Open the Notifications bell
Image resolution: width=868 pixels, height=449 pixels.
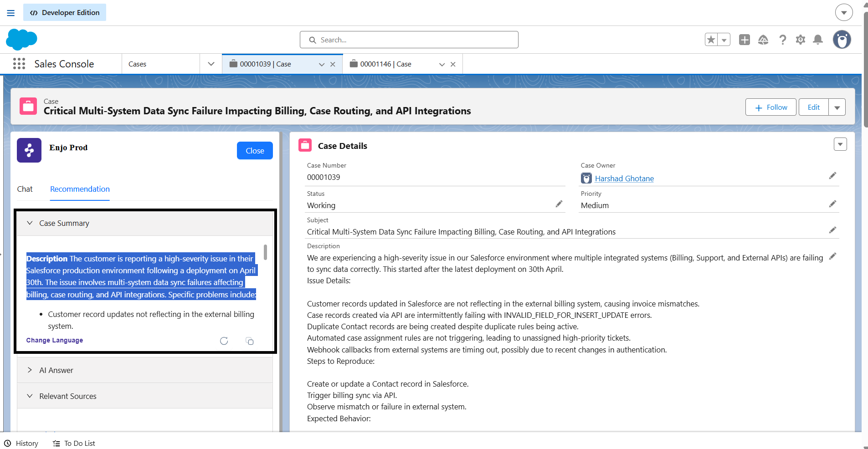[818, 40]
